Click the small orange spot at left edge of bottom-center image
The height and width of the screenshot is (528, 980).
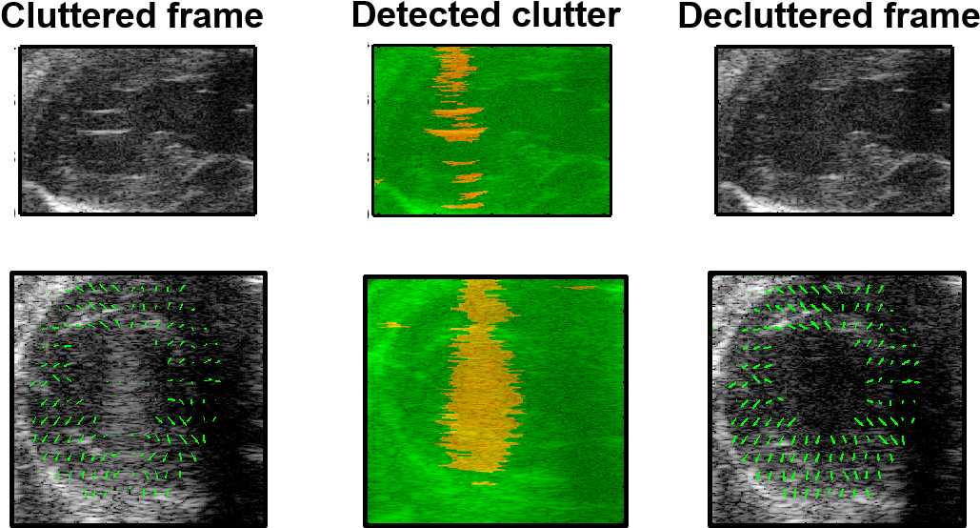[392, 325]
